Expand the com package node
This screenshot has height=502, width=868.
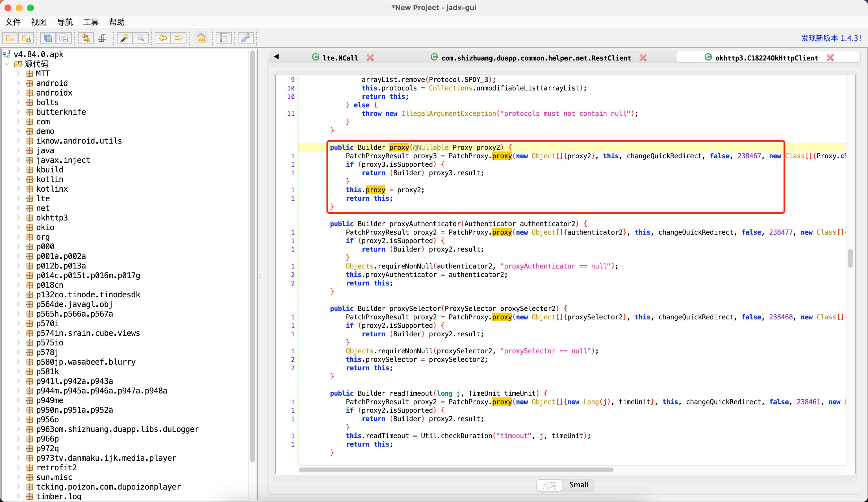[18, 122]
